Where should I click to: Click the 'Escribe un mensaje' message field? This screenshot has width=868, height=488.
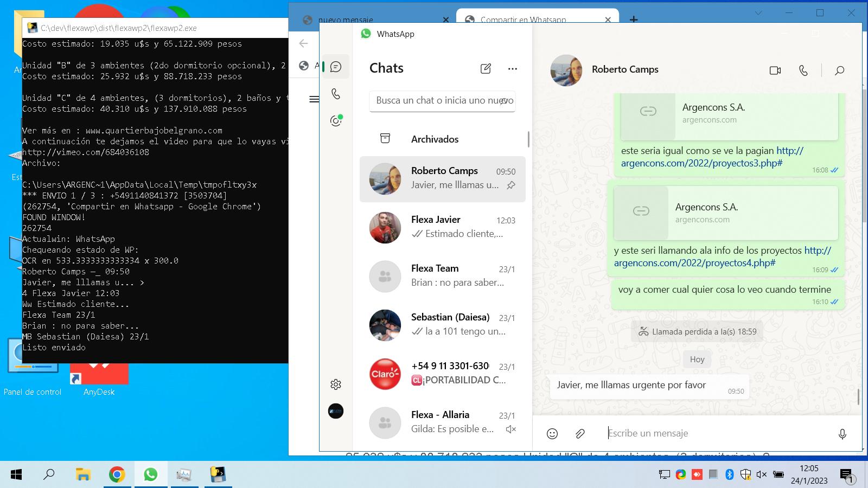(x=716, y=433)
